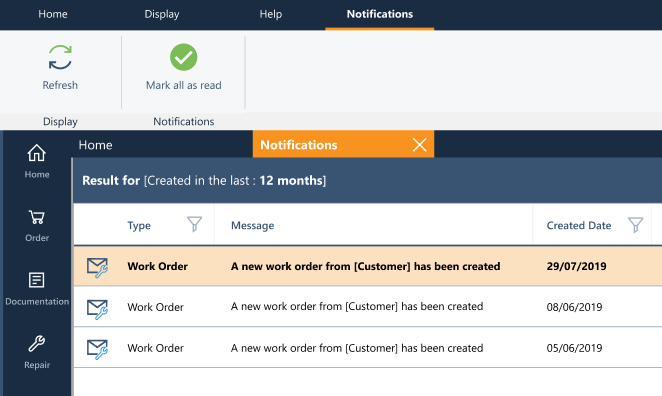Open the Created Date column filter funnel
Screen dimensions: 662x396
(635, 225)
